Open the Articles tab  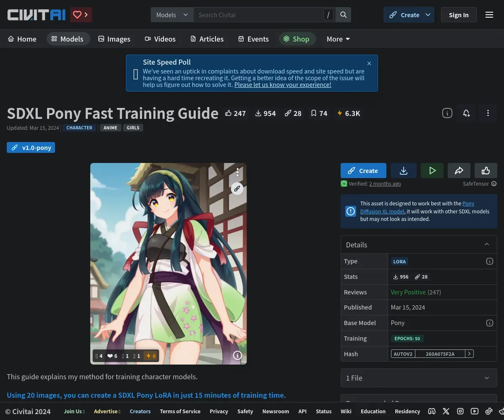pos(207,39)
